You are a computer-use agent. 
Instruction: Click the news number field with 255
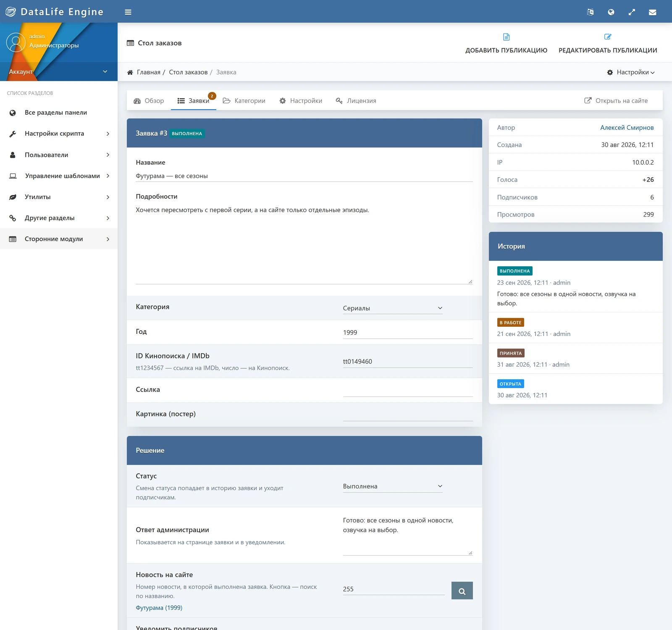tap(394, 589)
